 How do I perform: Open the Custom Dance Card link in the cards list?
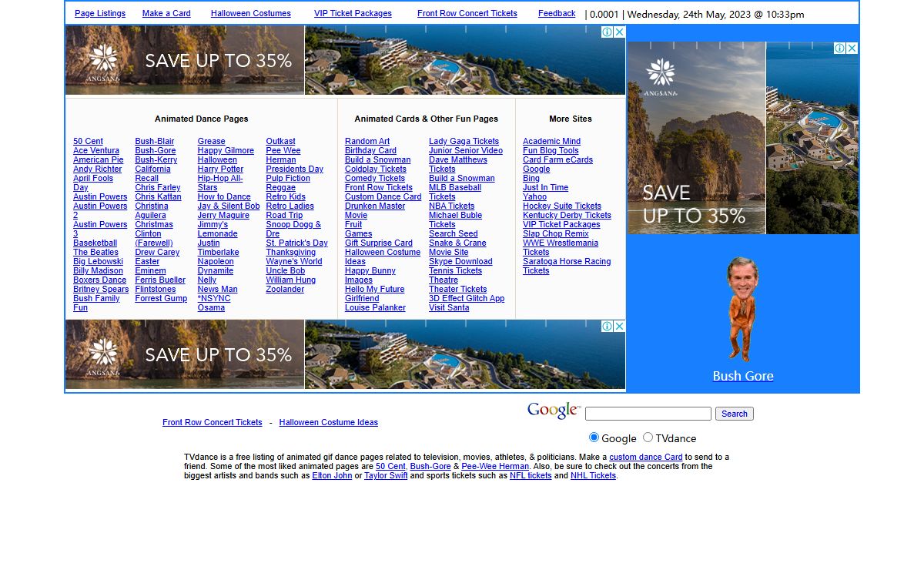pos(383,196)
